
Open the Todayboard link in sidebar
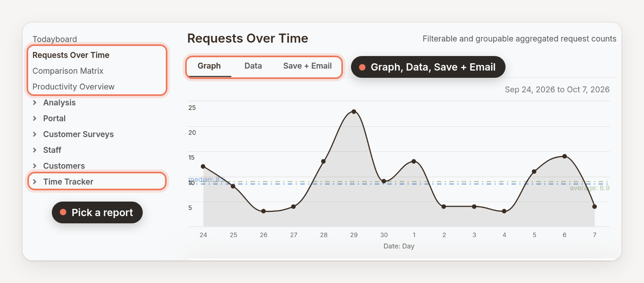[55, 39]
